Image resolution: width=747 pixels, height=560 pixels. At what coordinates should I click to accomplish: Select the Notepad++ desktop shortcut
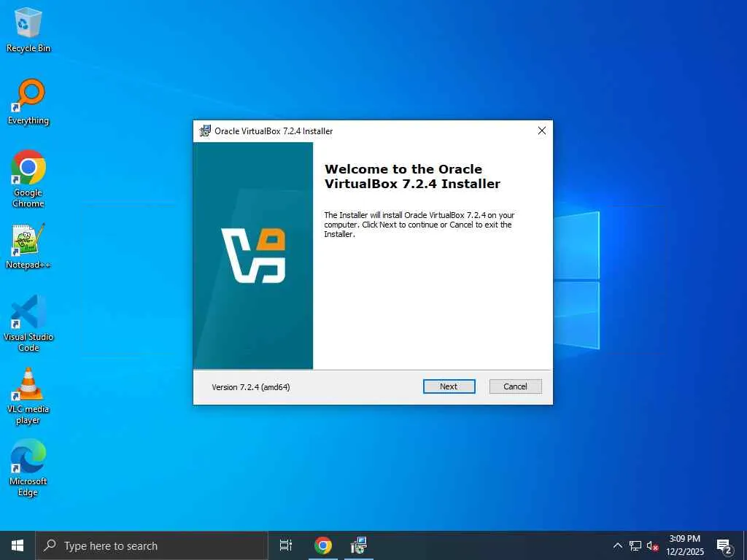28,246
